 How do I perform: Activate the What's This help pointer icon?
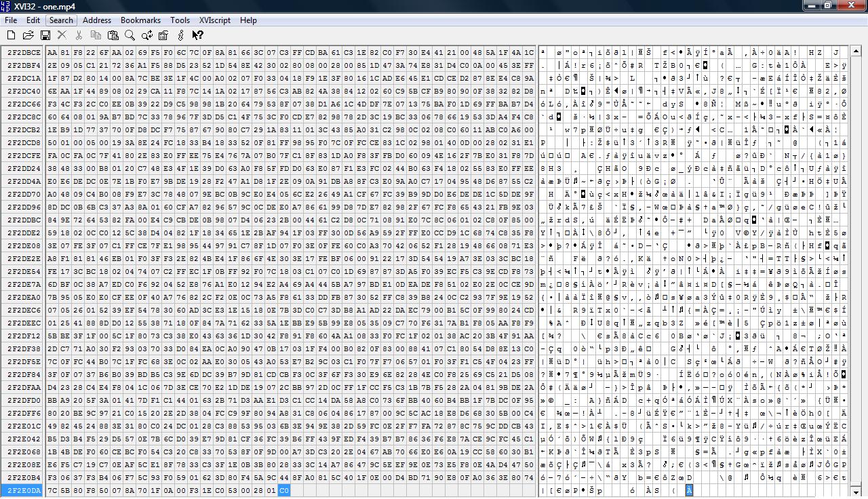pos(197,35)
